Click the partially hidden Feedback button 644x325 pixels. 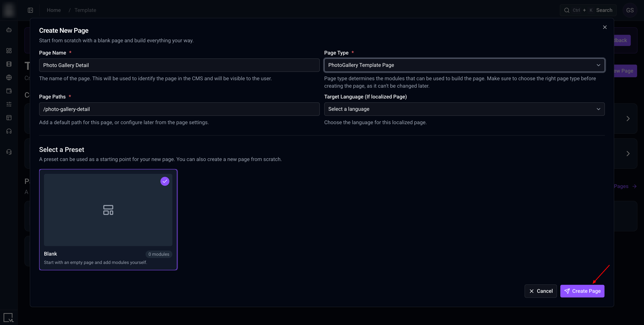pyautogui.click(x=622, y=40)
